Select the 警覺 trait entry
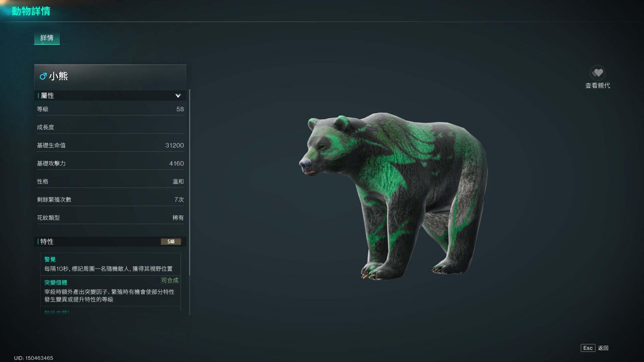 click(110, 264)
